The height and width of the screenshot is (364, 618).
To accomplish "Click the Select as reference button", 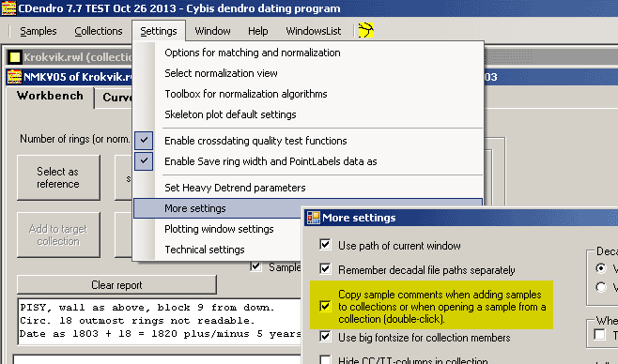I will (x=58, y=177).
